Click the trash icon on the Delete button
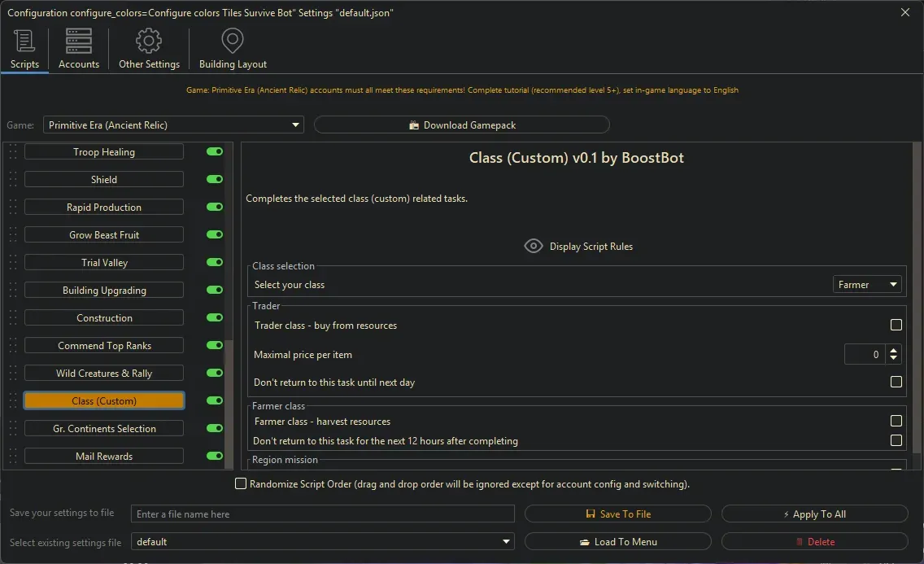This screenshot has height=564, width=924. pyautogui.click(x=801, y=541)
